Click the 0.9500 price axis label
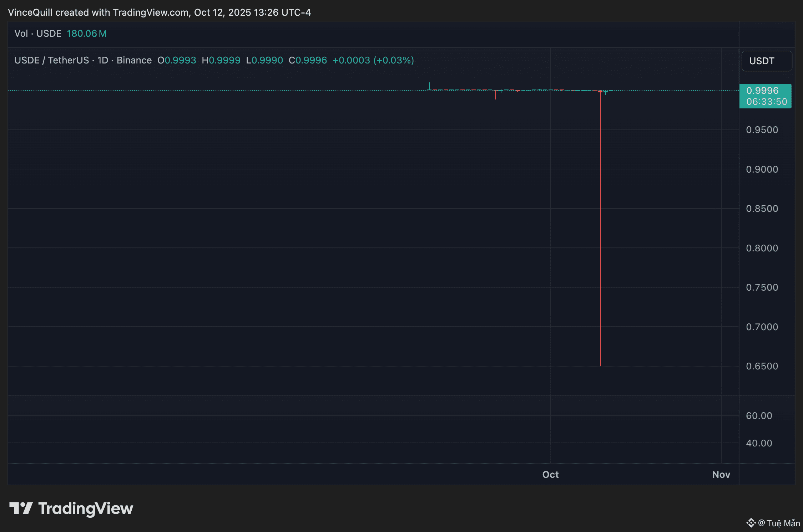Viewport: 803px width, 532px height. pos(762,130)
